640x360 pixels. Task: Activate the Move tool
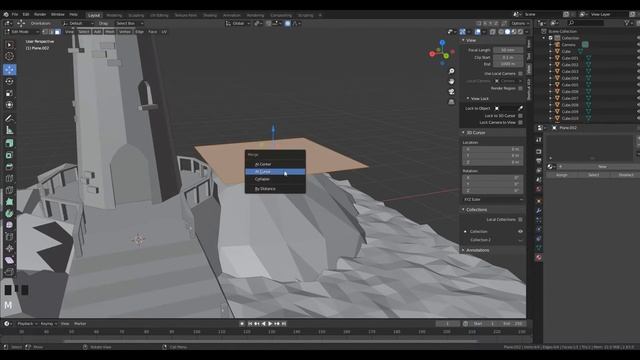tap(9, 69)
